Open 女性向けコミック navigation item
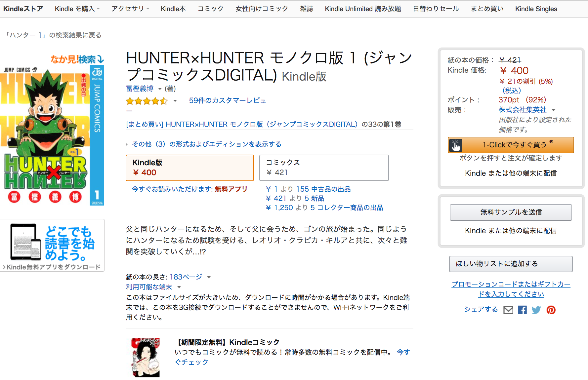Image resolution: width=588 pixels, height=380 pixels. [x=262, y=9]
